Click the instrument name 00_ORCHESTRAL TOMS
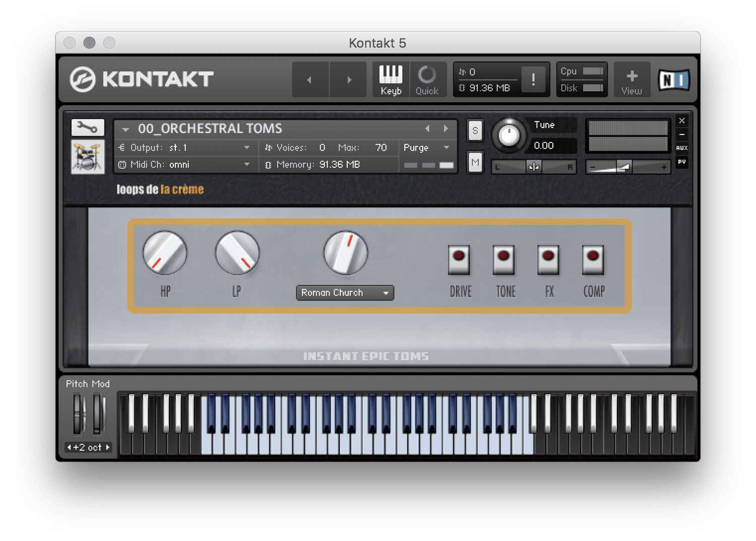Image resolution: width=756 pixels, height=541 pixels. 210,129
